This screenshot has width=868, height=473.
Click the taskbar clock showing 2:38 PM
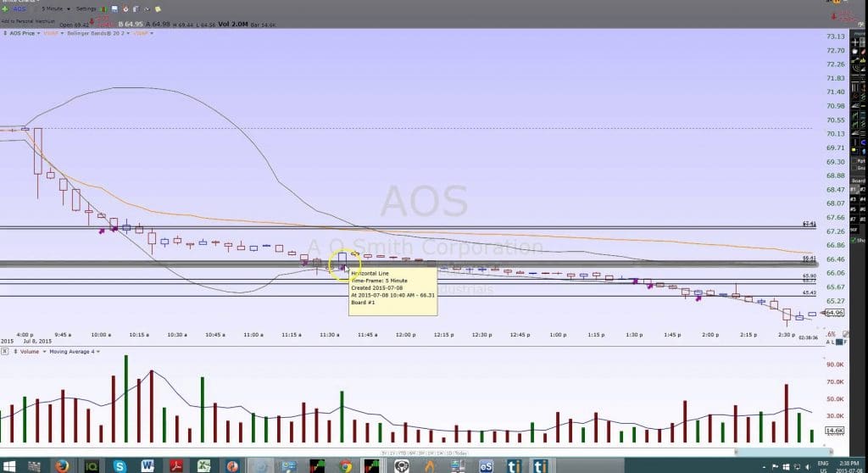click(x=849, y=463)
